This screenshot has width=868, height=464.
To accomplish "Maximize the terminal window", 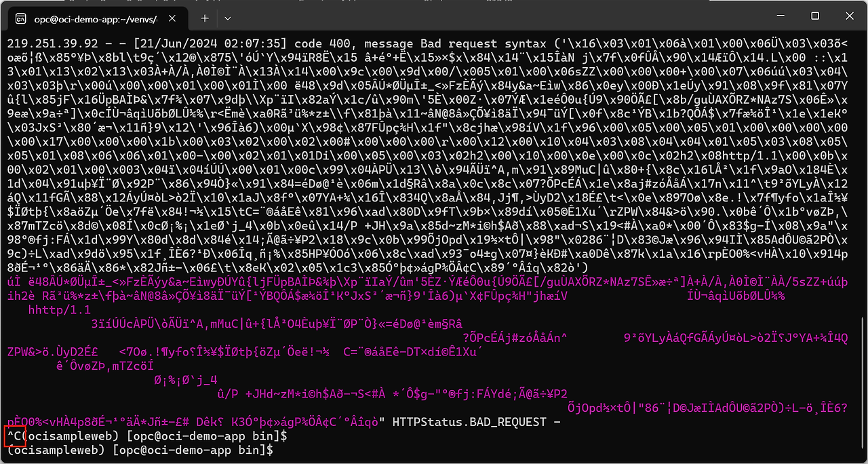I will pos(815,16).
